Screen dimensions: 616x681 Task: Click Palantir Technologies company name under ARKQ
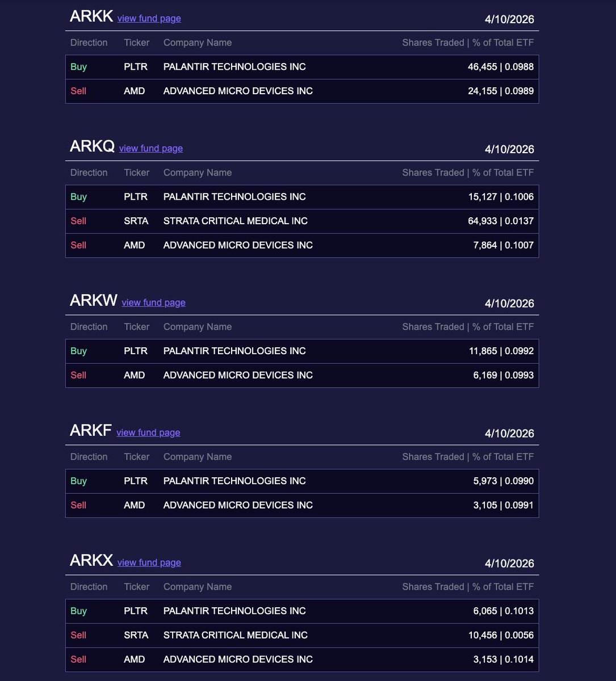(234, 197)
